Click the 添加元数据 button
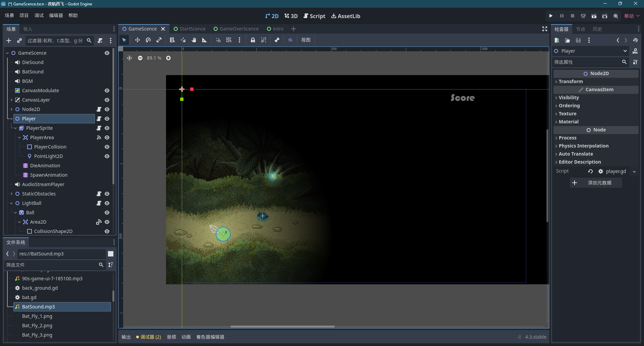 596,183
